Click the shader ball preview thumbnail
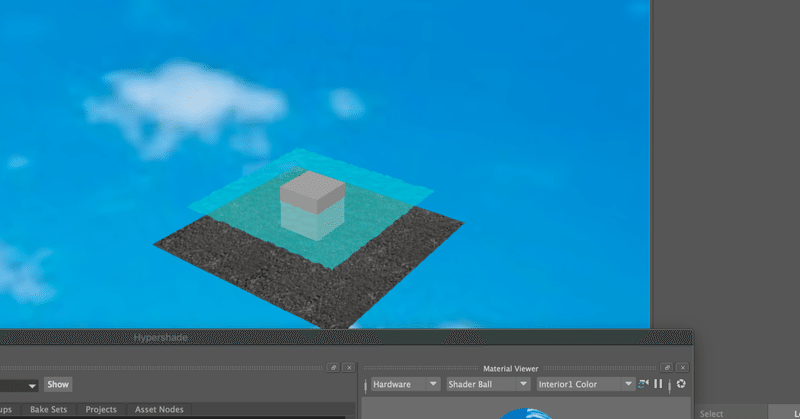Viewport: 800px width, 419px height. (x=526, y=414)
